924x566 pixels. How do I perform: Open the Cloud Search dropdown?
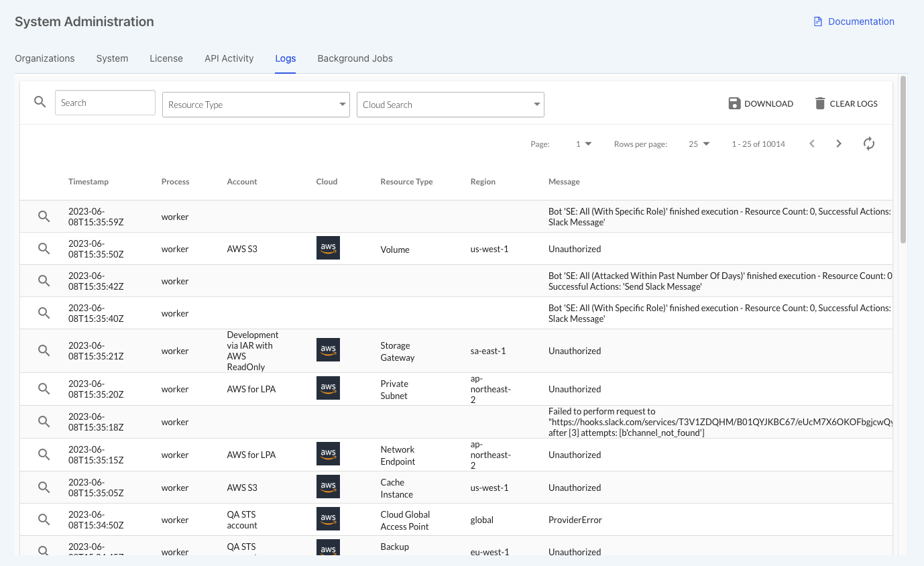450,105
